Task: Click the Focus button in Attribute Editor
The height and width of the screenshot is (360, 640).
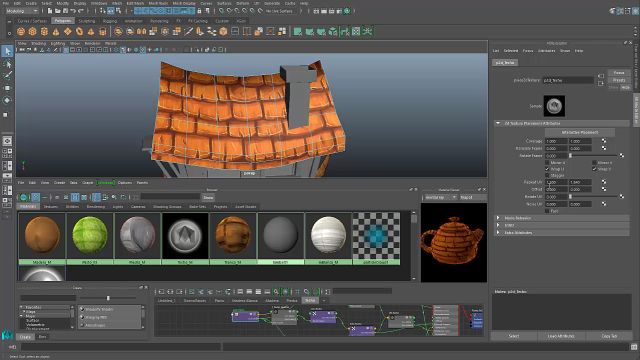Action: tap(619, 73)
